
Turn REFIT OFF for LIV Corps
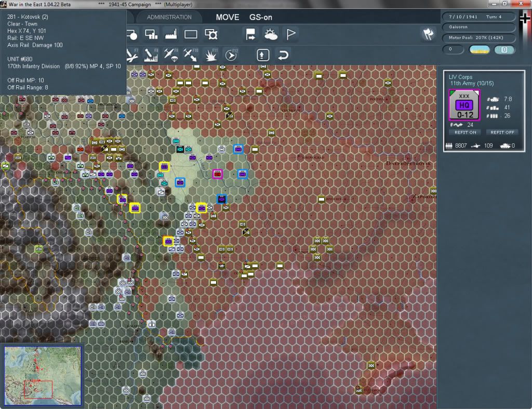(x=502, y=133)
